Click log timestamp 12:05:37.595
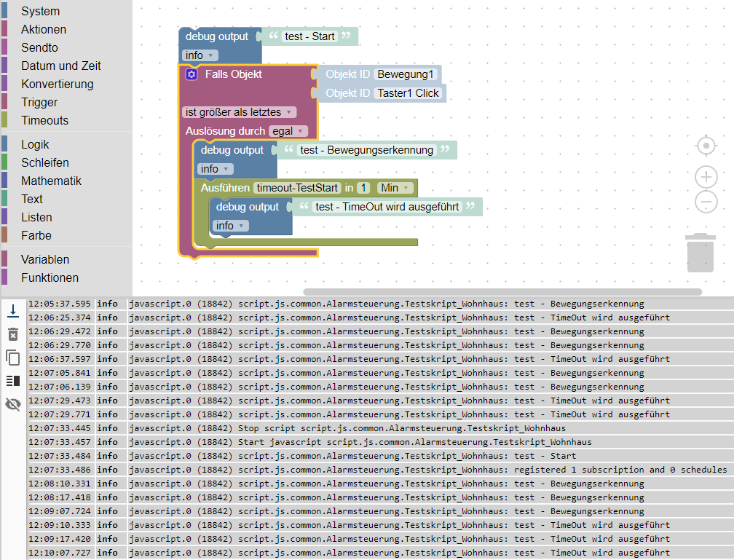734x560 pixels. [60, 304]
